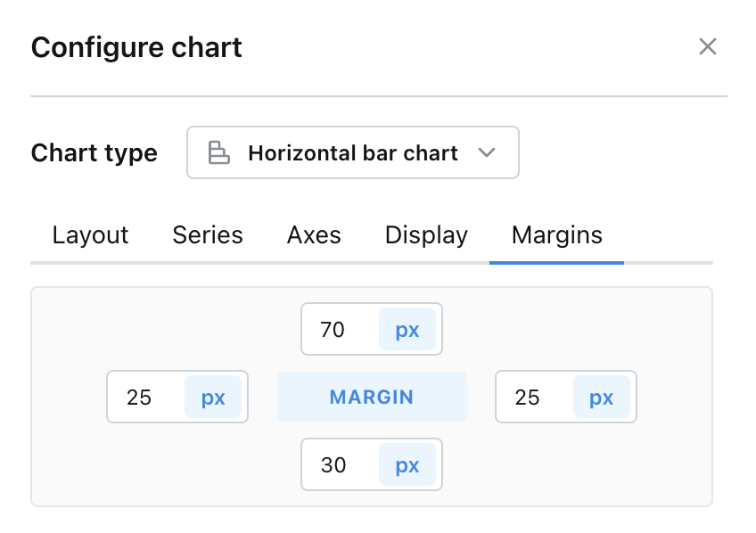Viewport: 756px width, 533px height.
Task: Click the Margins tab
Action: (556, 235)
